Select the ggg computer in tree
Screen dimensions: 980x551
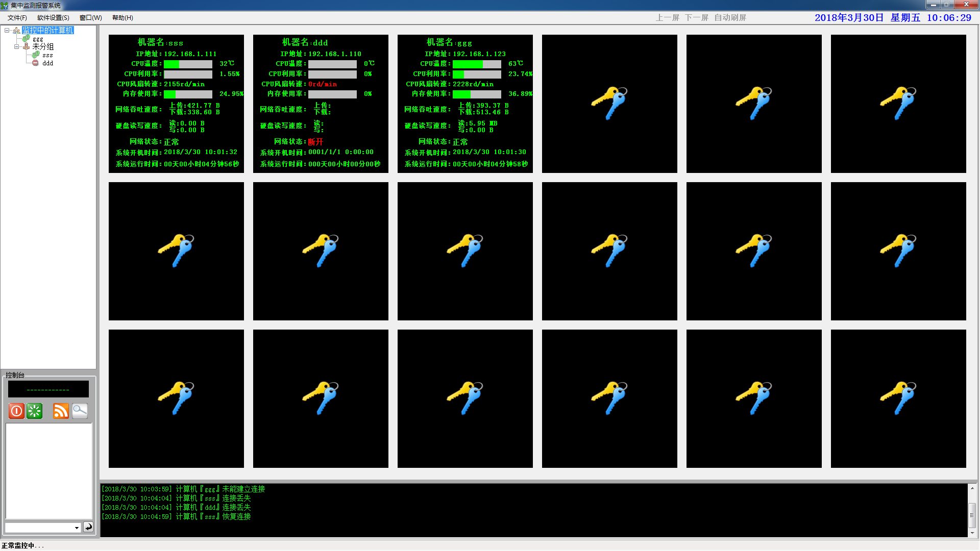click(x=38, y=39)
